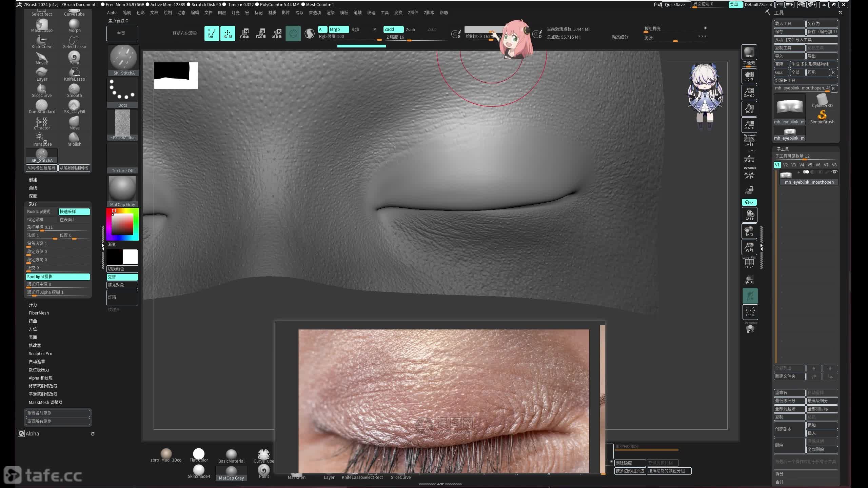This screenshot has height=488, width=868.
Task: Click the 移动轴 move gizmo icon
Action: pyautogui.click(x=244, y=33)
